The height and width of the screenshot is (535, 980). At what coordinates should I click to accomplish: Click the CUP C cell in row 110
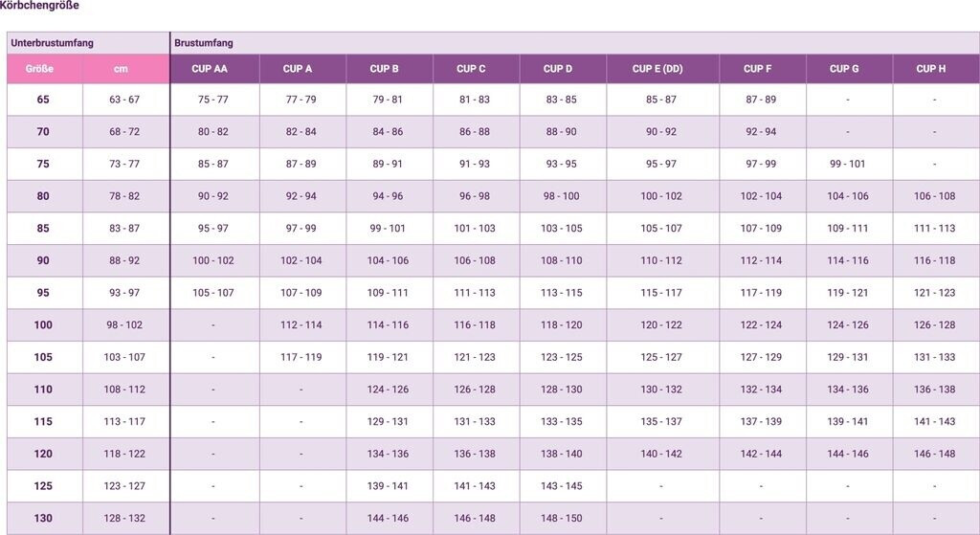(x=475, y=390)
